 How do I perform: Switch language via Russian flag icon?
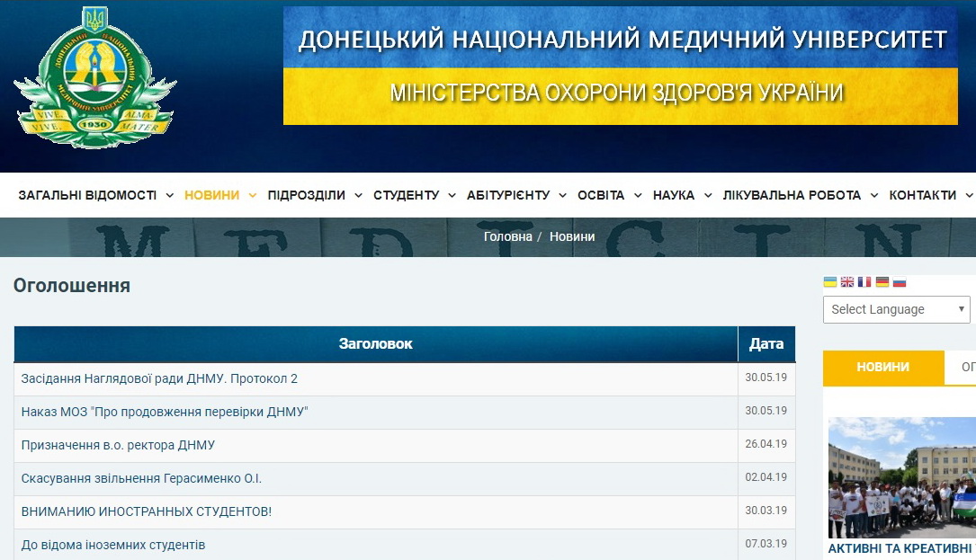[x=900, y=282]
